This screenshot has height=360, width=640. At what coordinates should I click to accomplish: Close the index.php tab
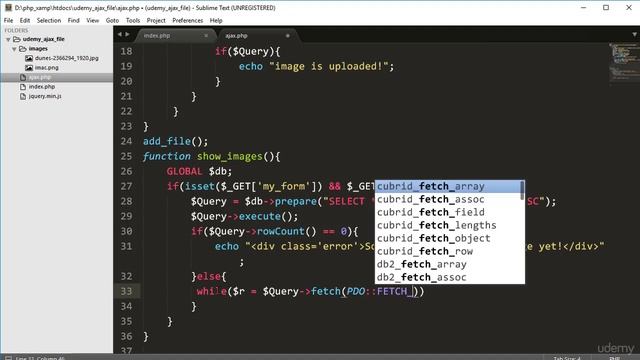[x=206, y=36]
